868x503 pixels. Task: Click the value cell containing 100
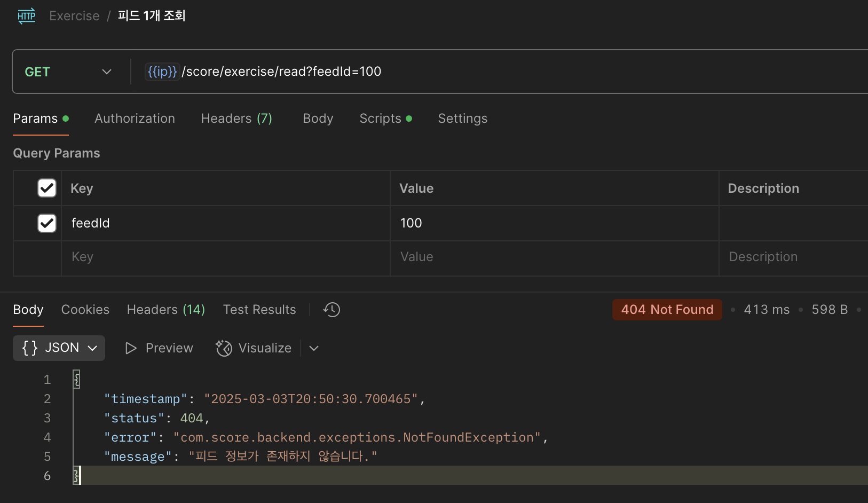coord(555,223)
